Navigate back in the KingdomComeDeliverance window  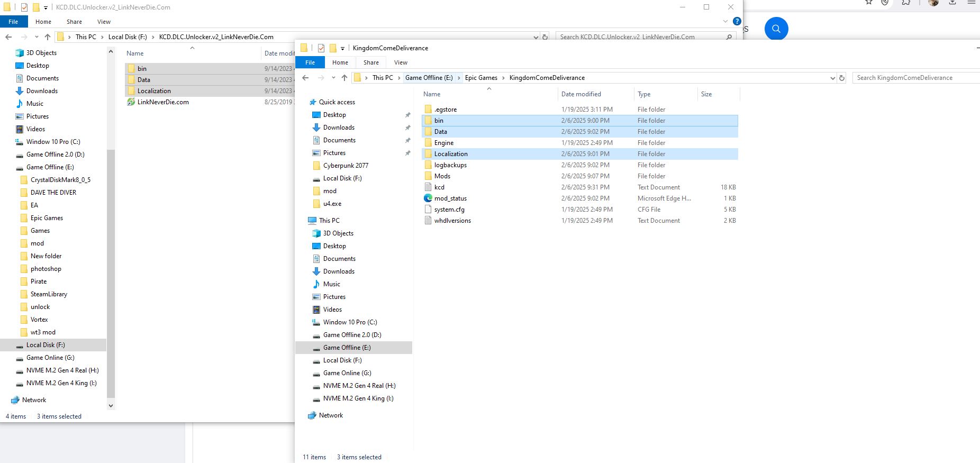click(x=305, y=78)
